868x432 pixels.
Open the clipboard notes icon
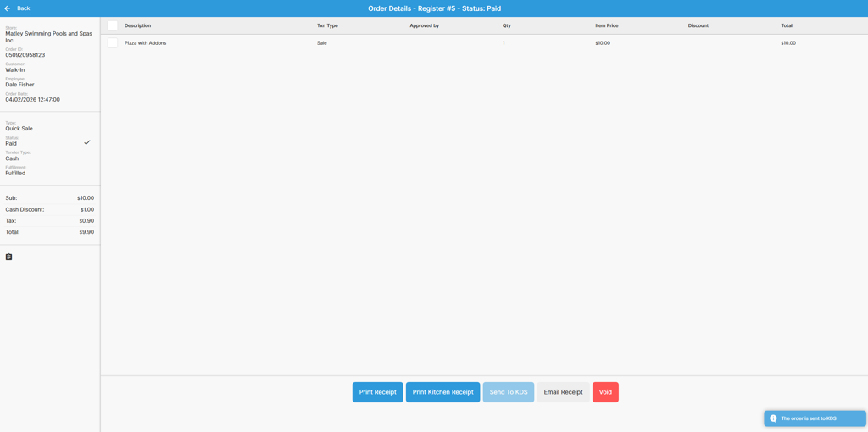point(9,257)
